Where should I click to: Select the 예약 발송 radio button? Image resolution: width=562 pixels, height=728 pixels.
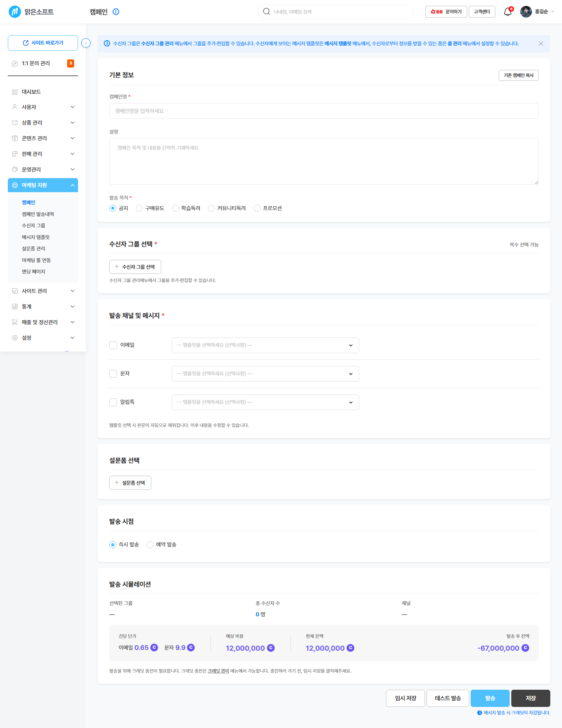coord(150,545)
